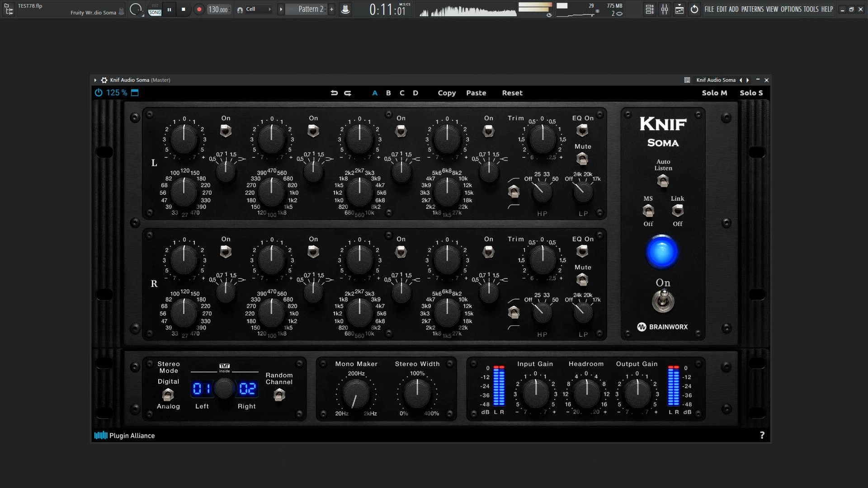Expand the arrow left of Pattern selector
The width and height of the screenshot is (868, 488).
[x=281, y=9]
